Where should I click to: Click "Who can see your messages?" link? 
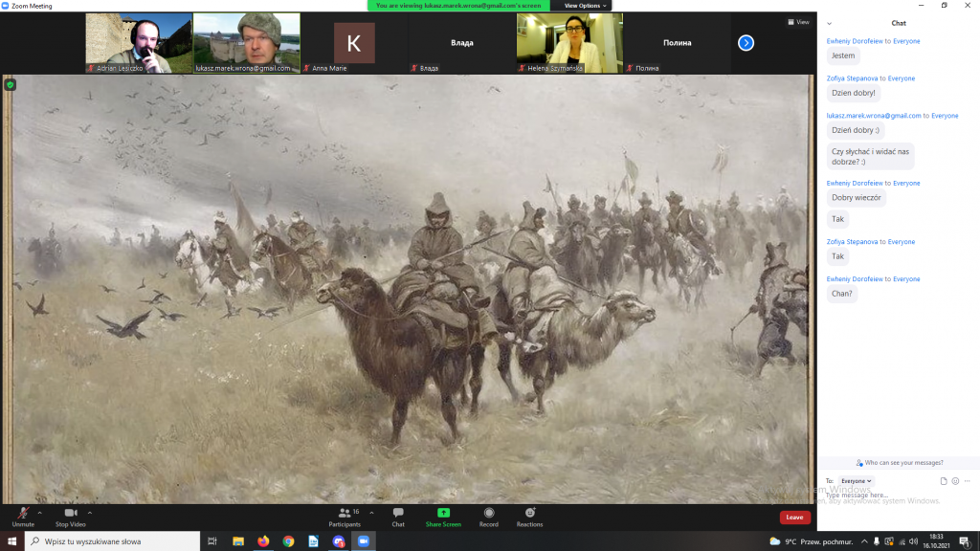(x=899, y=463)
